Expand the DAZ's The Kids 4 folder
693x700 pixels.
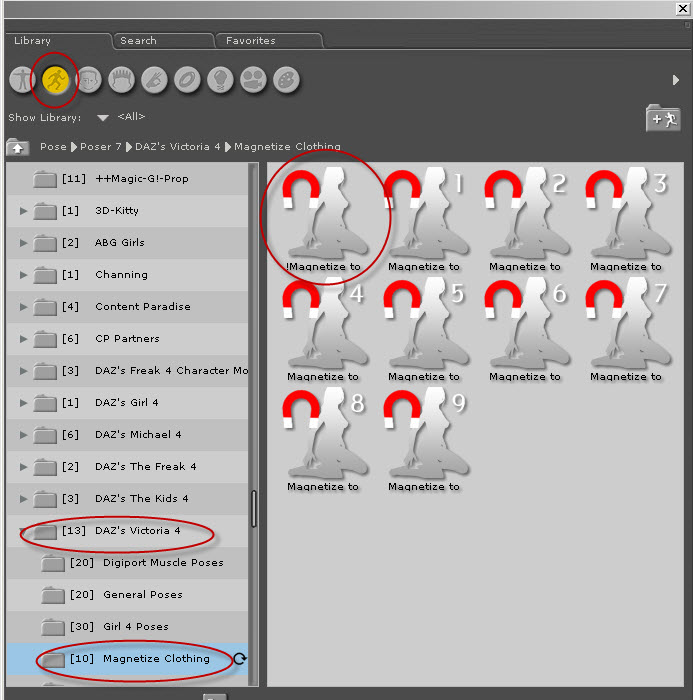pos(23,499)
